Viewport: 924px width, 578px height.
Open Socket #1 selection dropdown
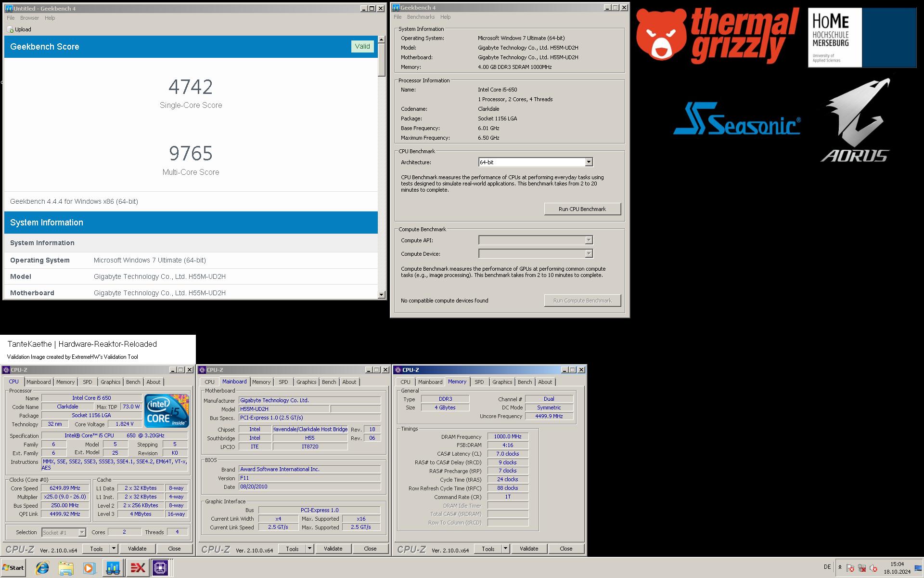[x=82, y=532]
